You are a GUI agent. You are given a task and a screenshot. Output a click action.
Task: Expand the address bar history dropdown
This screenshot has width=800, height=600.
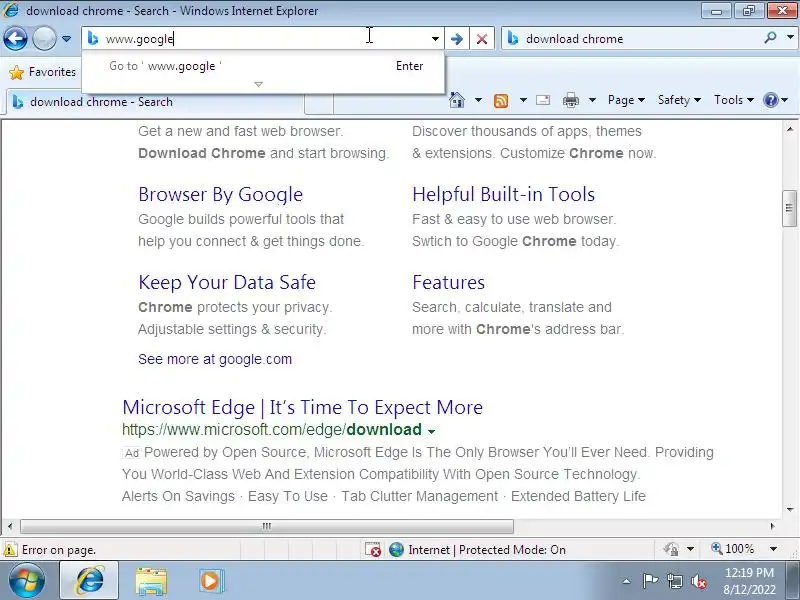pyautogui.click(x=435, y=39)
